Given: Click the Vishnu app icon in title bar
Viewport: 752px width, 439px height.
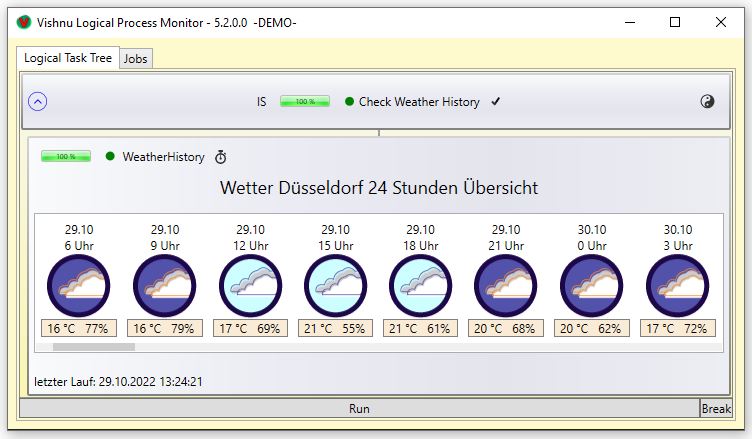Looking at the screenshot, I should coord(21,22).
